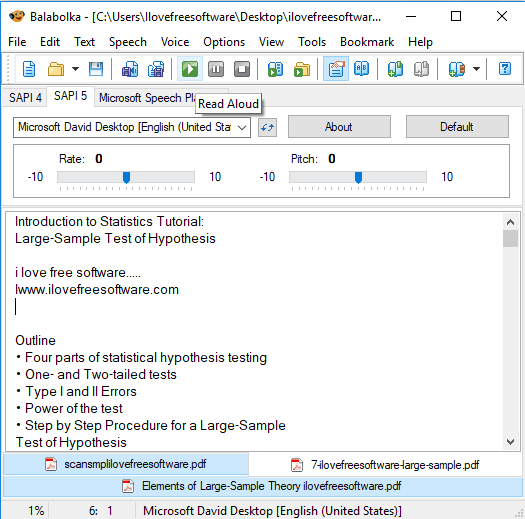Stop speech with the Stop button
This screenshot has height=519, width=525.
point(242,69)
